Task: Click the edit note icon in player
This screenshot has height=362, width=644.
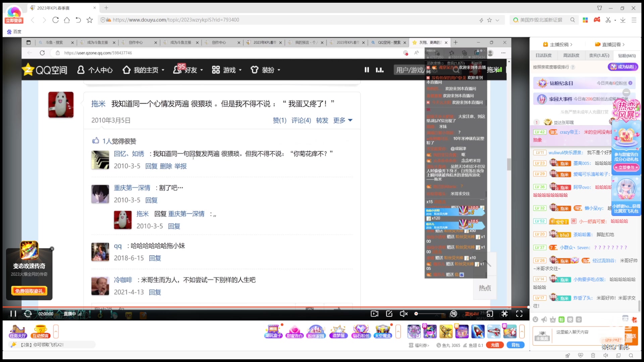Action: click(389, 314)
